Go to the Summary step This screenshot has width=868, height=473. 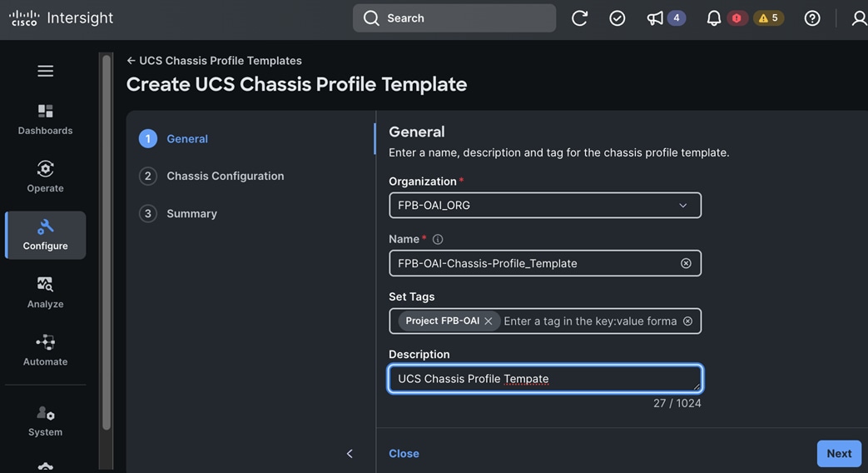(178, 213)
